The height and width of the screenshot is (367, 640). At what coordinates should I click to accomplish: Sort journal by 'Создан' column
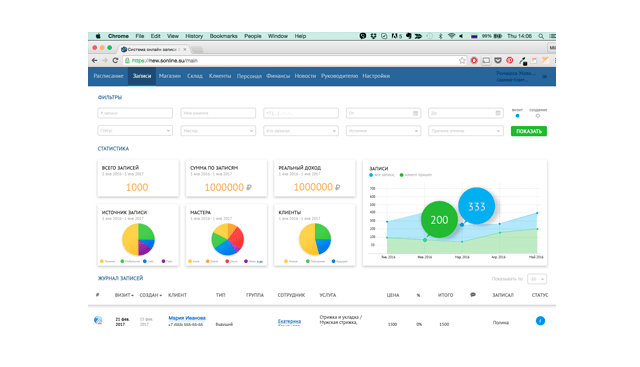click(x=151, y=295)
